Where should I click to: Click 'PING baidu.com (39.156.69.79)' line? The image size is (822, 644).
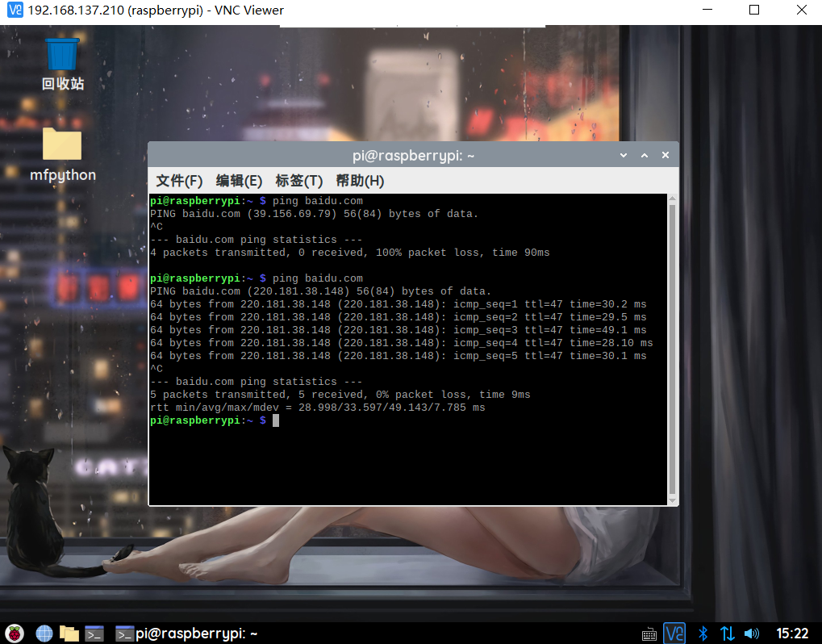click(x=314, y=214)
